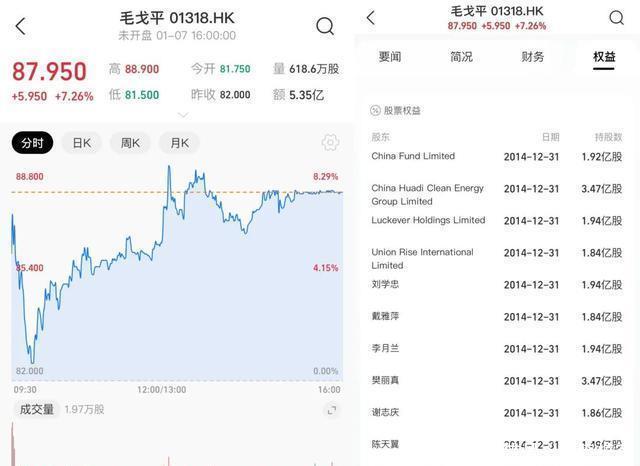Open shareholder China Fund Limited
The width and height of the screenshot is (640, 466).
tap(413, 156)
